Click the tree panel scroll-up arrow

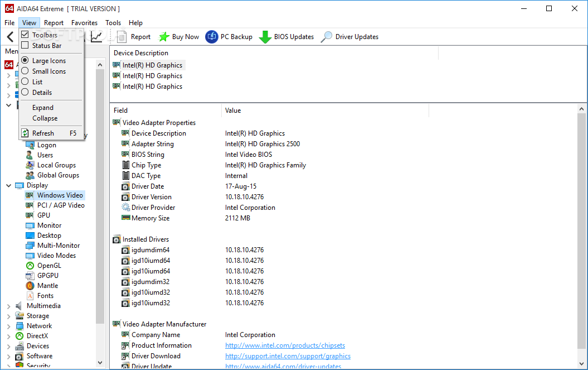click(x=100, y=65)
